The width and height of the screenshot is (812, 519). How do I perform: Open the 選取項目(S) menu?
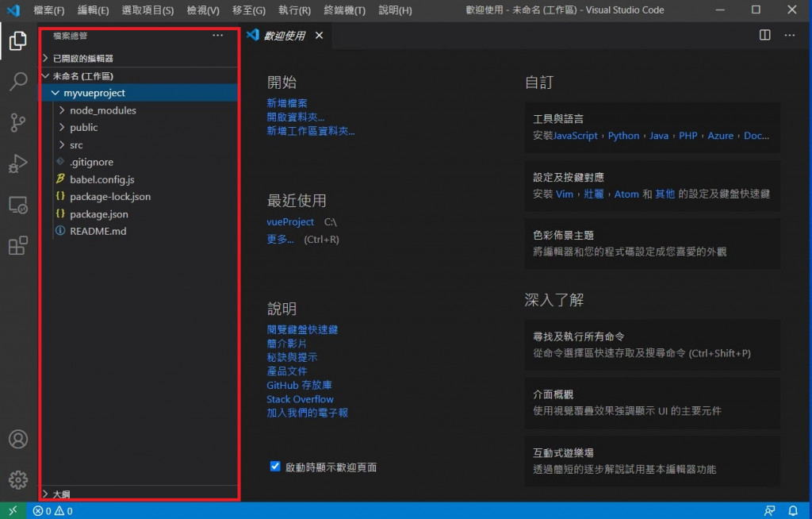point(147,10)
